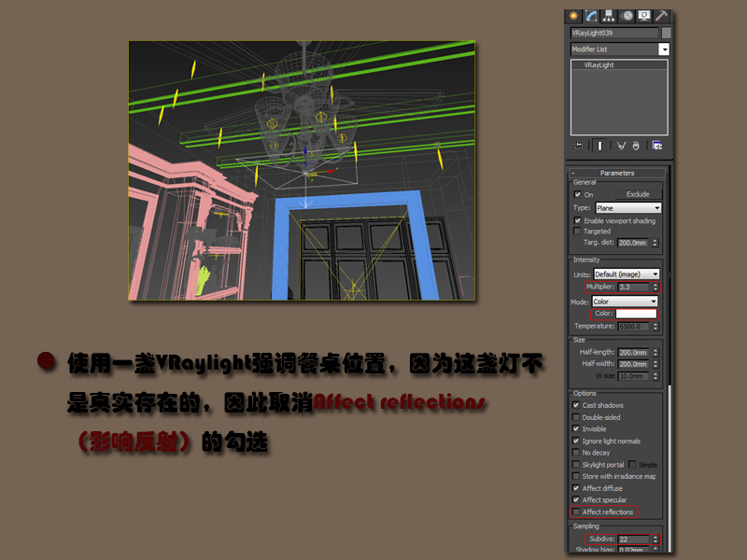The width and height of the screenshot is (747, 560).
Task: Click the W size spinner arrows
Action: pyautogui.click(x=655, y=376)
